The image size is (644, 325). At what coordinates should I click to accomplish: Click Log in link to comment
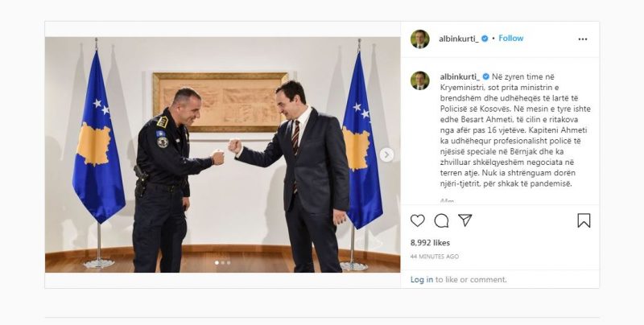421,279
